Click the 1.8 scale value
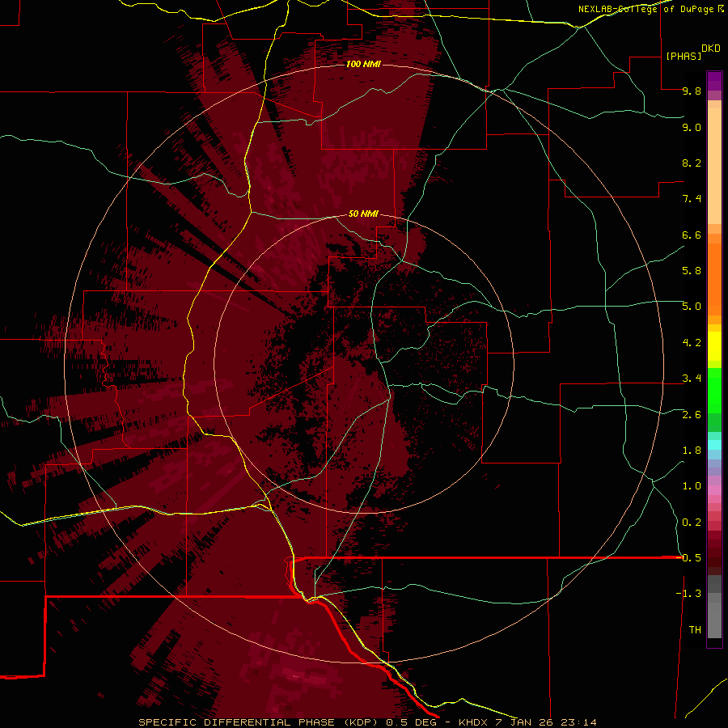 coord(692,451)
